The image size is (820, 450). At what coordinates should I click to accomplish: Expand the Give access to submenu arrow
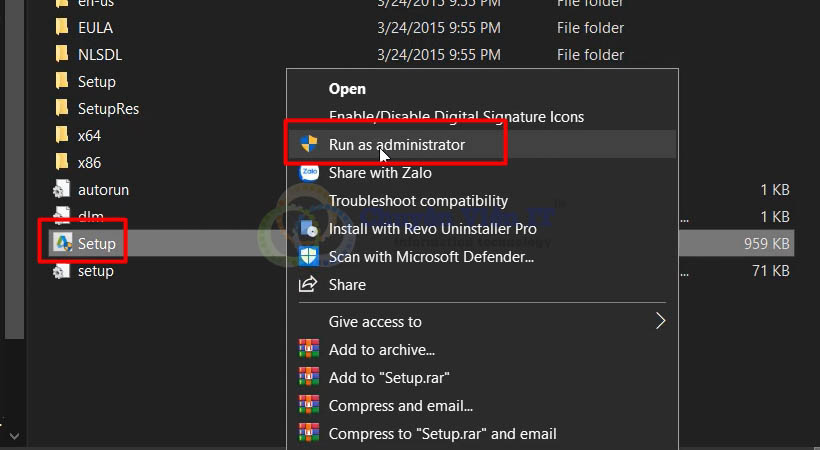tap(660, 321)
